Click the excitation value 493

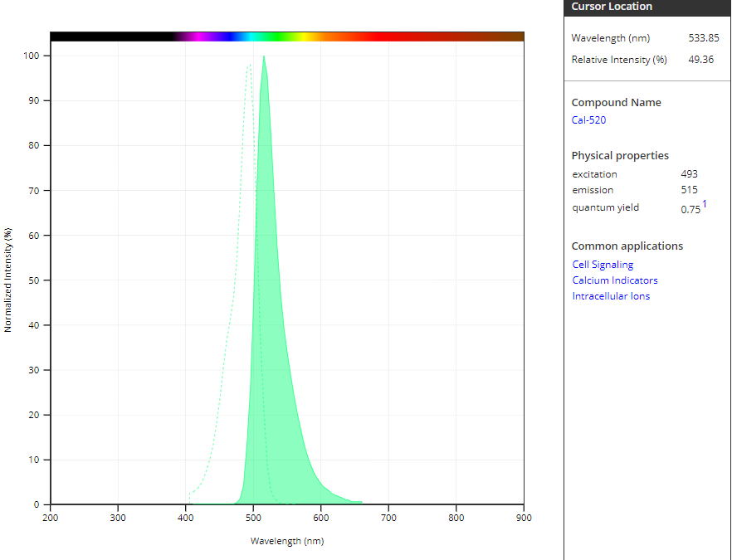[689, 174]
